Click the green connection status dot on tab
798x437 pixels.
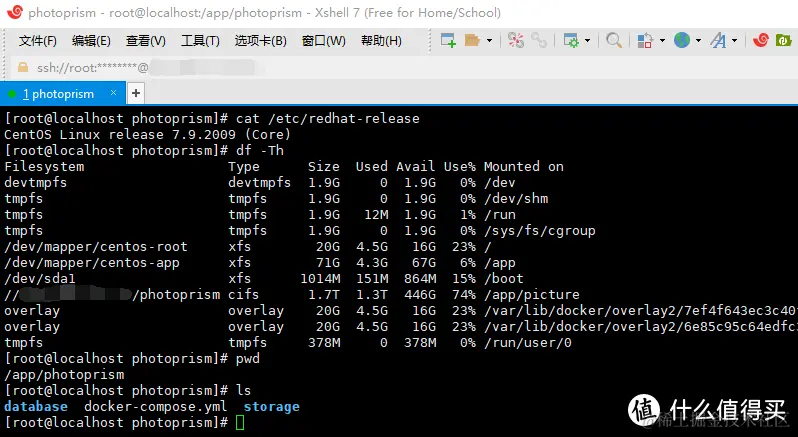(12, 94)
